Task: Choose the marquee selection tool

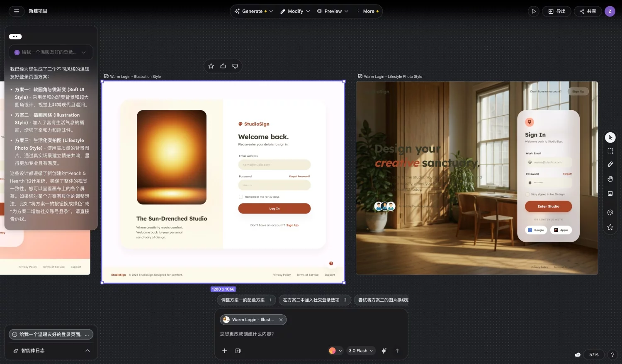Action: [610, 151]
